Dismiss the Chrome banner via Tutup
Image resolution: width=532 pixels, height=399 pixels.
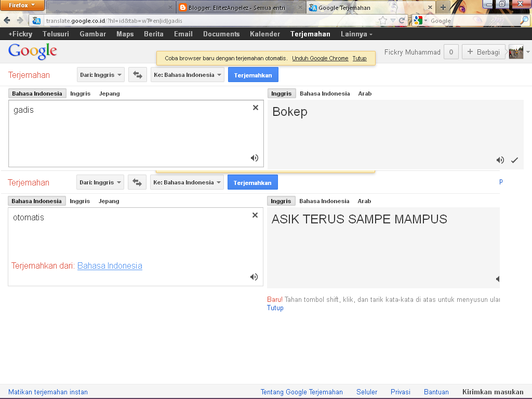(360, 58)
